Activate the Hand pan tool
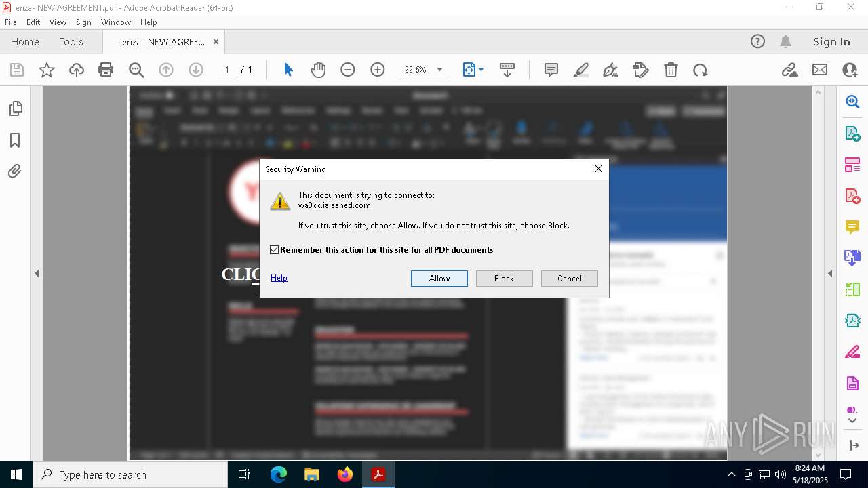The height and width of the screenshot is (488, 868). 318,70
